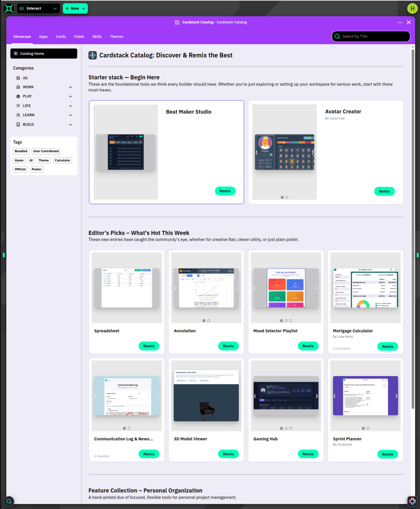Click next arrow on Sprint Planner preview
Viewport: 420px width, 509px height.
[396, 396]
